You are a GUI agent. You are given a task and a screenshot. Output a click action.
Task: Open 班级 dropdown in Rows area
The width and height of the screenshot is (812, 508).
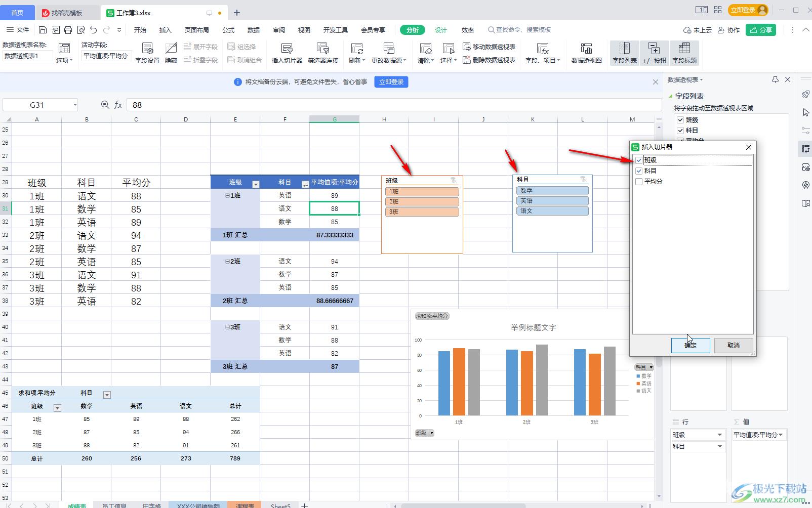[x=720, y=435]
